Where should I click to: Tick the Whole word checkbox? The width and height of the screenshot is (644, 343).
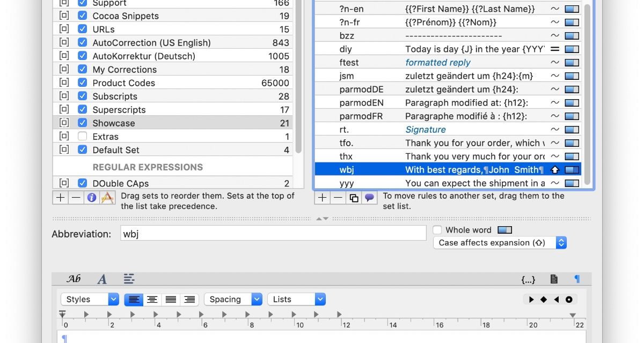coord(437,230)
